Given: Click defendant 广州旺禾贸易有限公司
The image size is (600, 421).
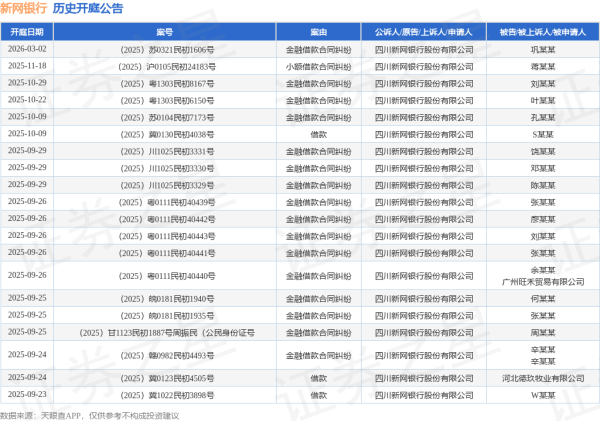Looking at the screenshot, I should pos(542,281).
